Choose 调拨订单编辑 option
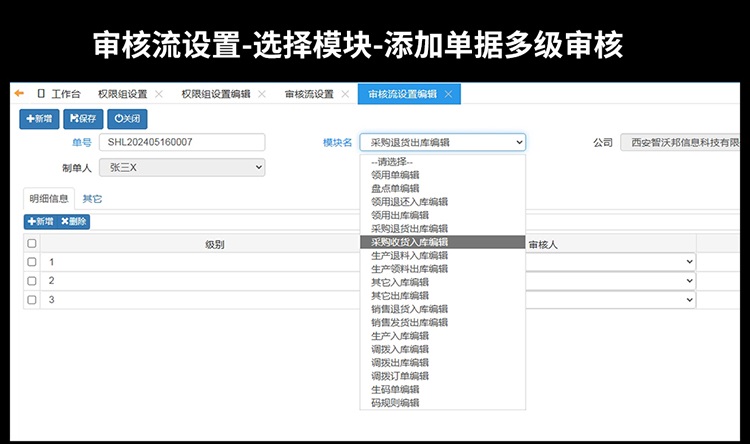 pyautogui.click(x=442, y=376)
